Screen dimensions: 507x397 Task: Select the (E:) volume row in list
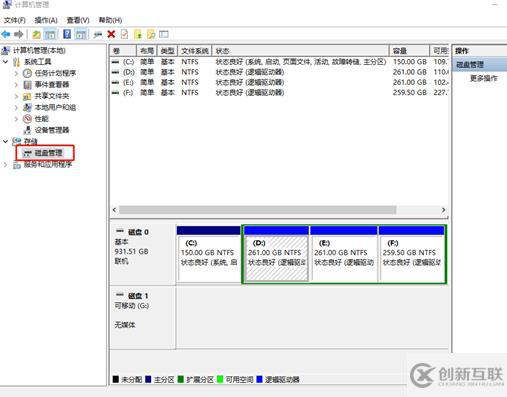click(x=279, y=82)
